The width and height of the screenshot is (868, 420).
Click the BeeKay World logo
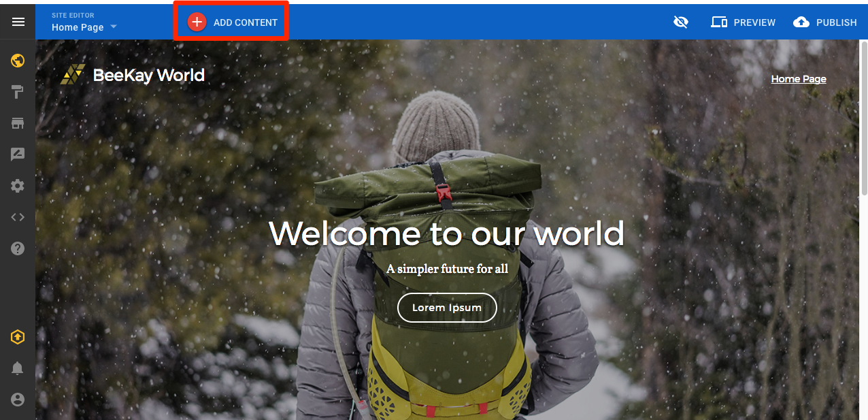pyautogui.click(x=133, y=75)
